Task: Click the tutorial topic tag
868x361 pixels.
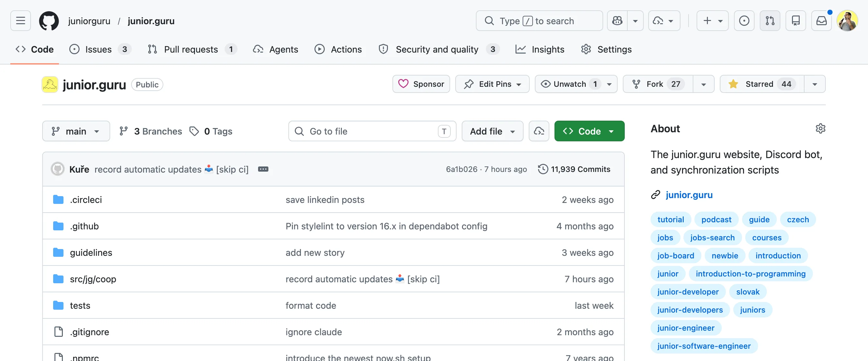Action: pos(670,219)
